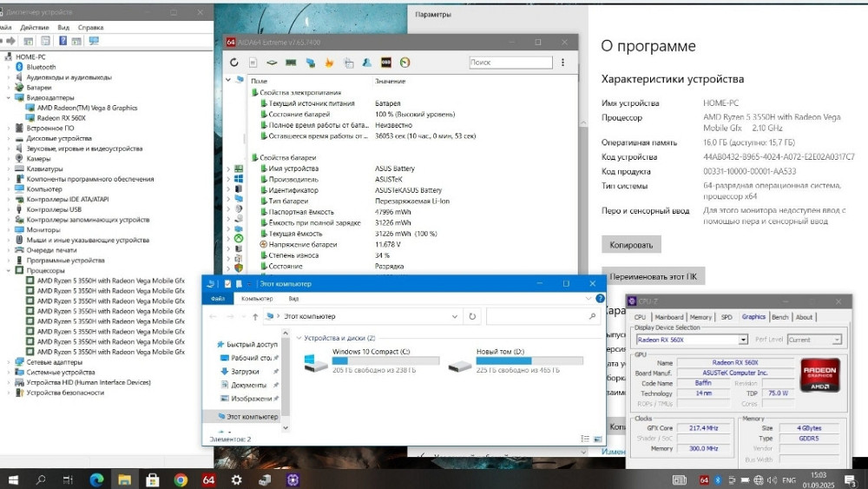Click the AIDA64 gauge benchmark icon

tap(404, 63)
